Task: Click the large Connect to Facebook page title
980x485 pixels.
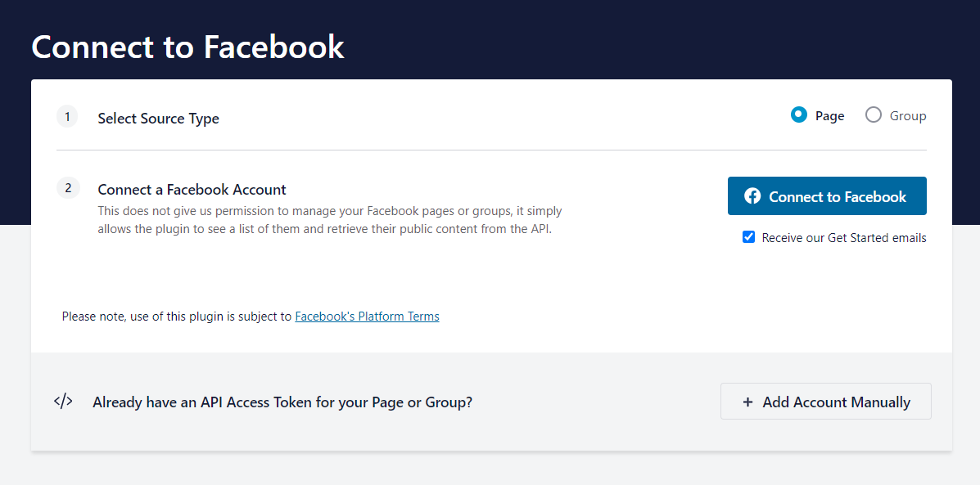Action: click(187, 47)
